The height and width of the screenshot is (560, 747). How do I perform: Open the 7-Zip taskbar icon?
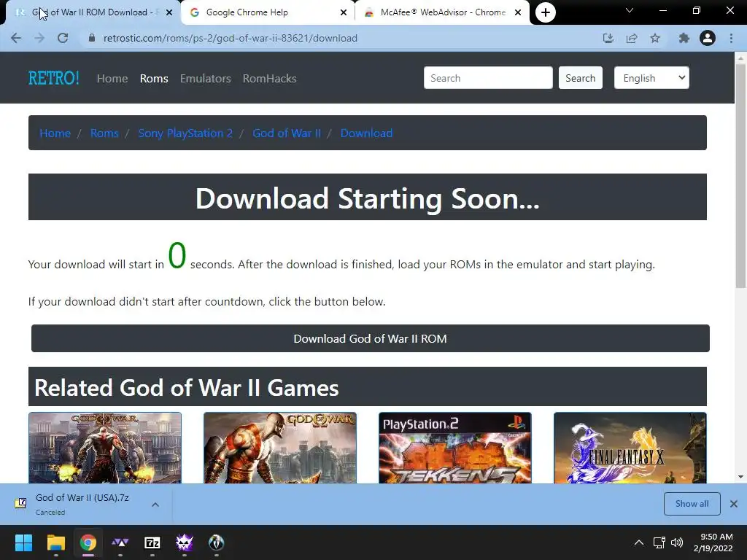tap(152, 542)
